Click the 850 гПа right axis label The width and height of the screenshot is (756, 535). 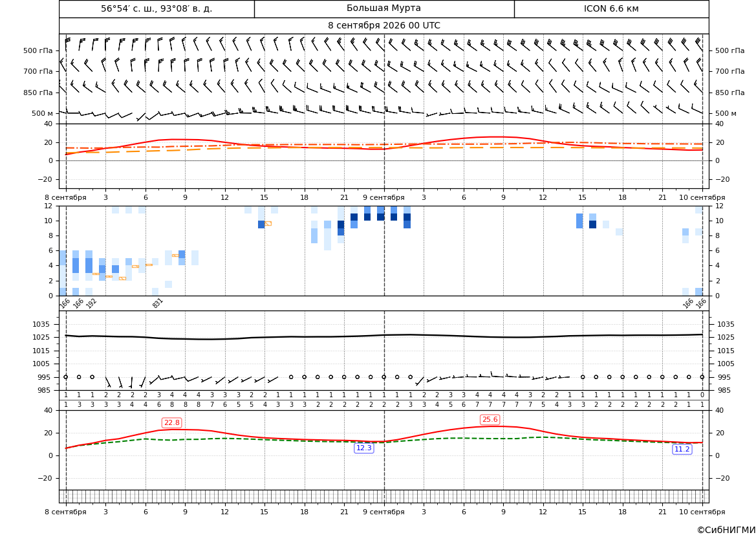tap(730, 93)
